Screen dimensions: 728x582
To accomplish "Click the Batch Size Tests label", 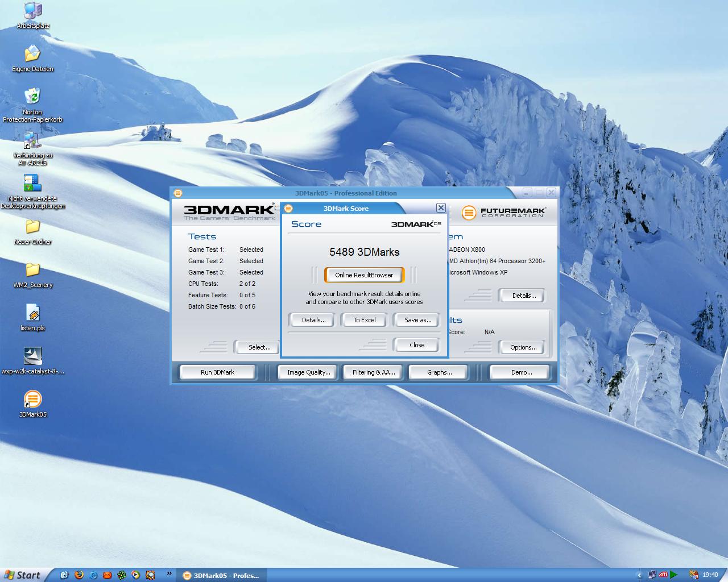I will [212, 306].
